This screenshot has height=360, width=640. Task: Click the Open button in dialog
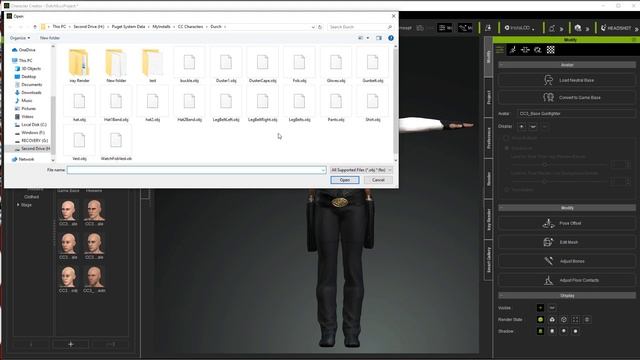click(x=345, y=180)
